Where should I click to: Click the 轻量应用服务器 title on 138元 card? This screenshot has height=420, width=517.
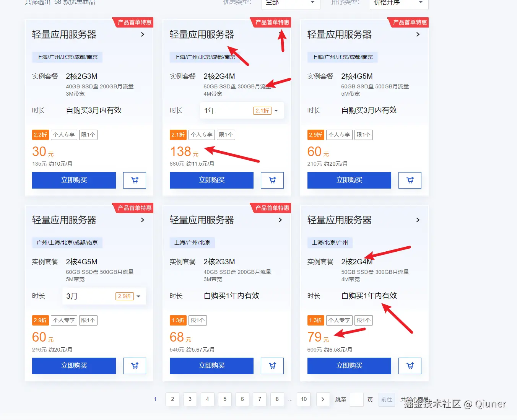click(202, 34)
